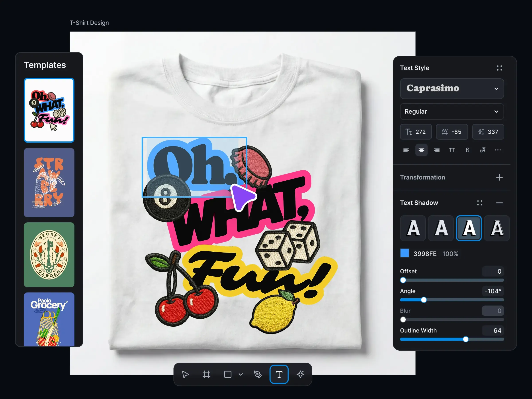This screenshot has width=532, height=399.
Task: Choose the first text shadow preset
Action: point(413,228)
